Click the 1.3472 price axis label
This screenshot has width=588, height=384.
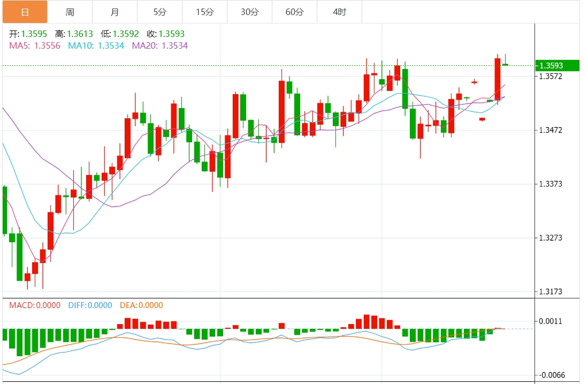pos(551,130)
